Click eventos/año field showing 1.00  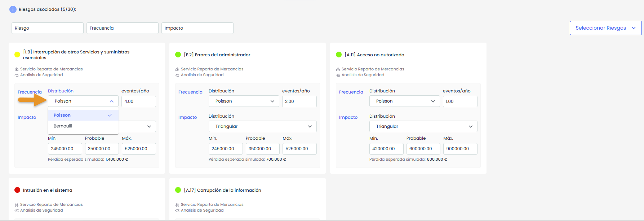pos(460,101)
